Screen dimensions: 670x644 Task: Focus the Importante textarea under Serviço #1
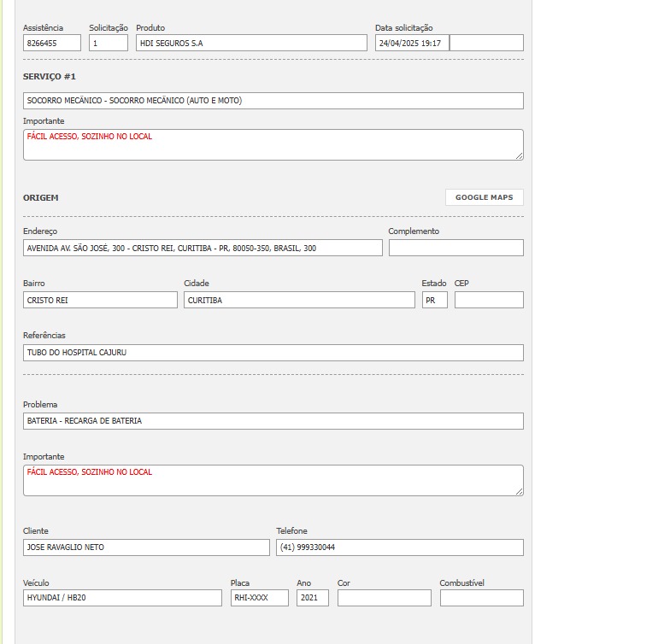click(273, 144)
